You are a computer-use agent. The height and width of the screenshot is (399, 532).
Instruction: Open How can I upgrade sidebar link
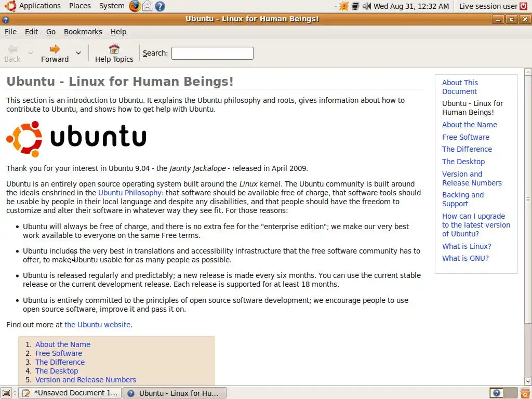coord(476,225)
